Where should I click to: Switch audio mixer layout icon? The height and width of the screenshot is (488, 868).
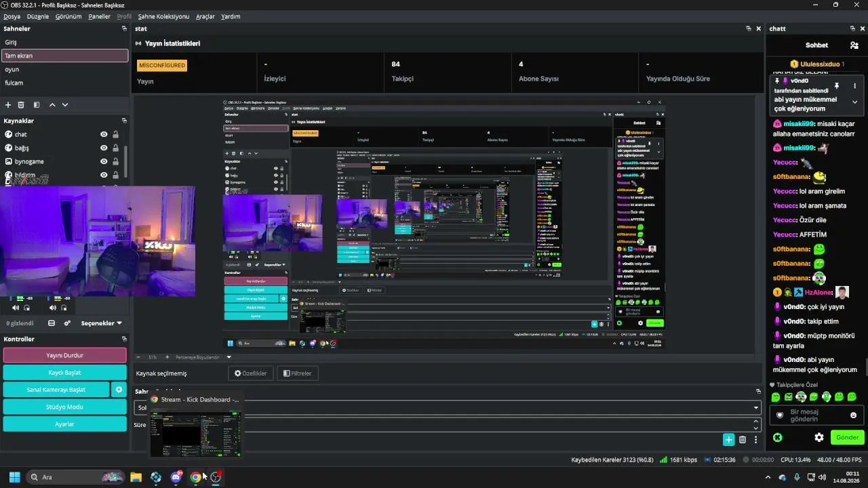(52, 323)
